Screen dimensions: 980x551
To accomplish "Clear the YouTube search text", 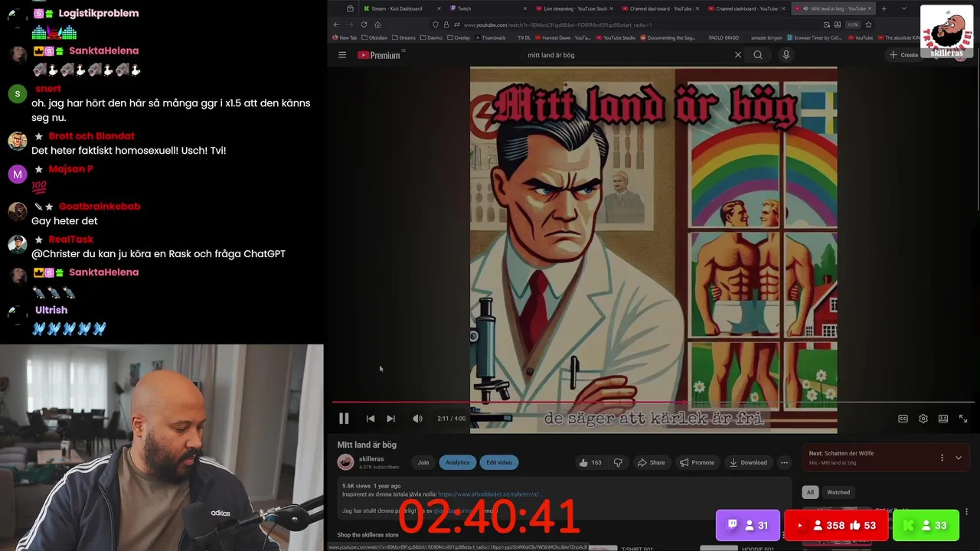I will pos(738,55).
